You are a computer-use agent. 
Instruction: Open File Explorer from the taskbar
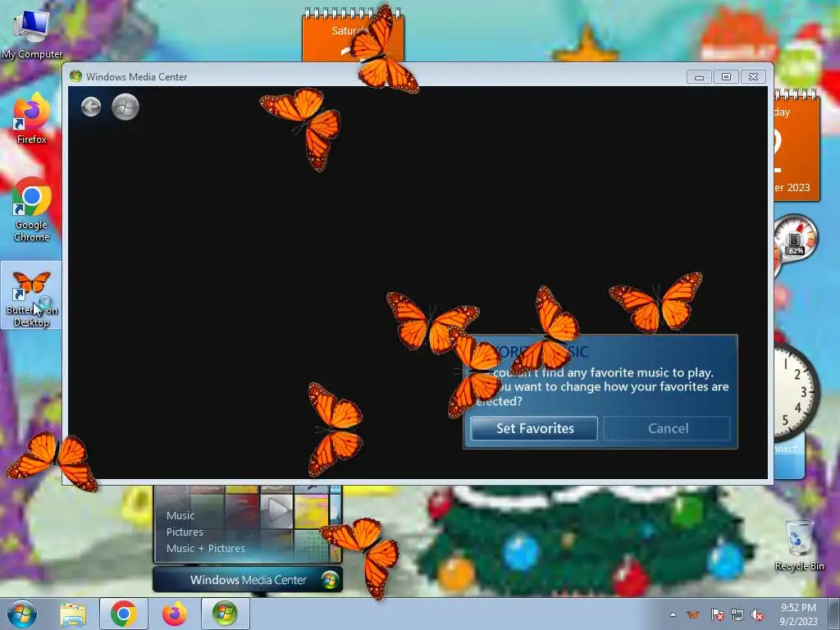[x=73, y=614]
